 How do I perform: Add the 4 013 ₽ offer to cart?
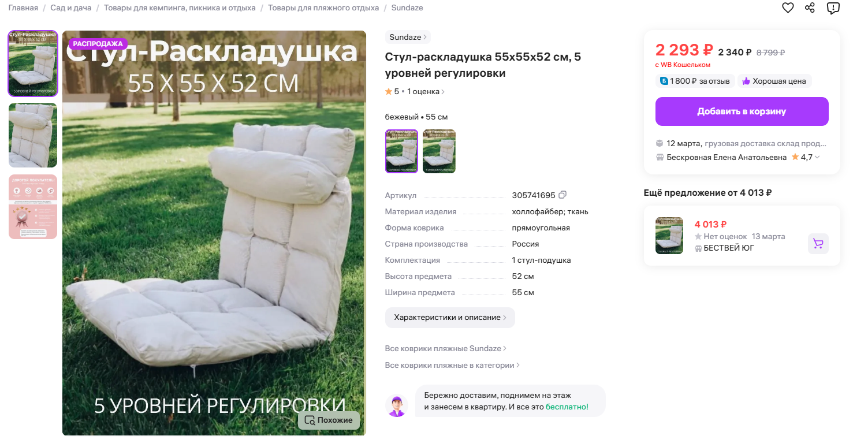click(818, 244)
